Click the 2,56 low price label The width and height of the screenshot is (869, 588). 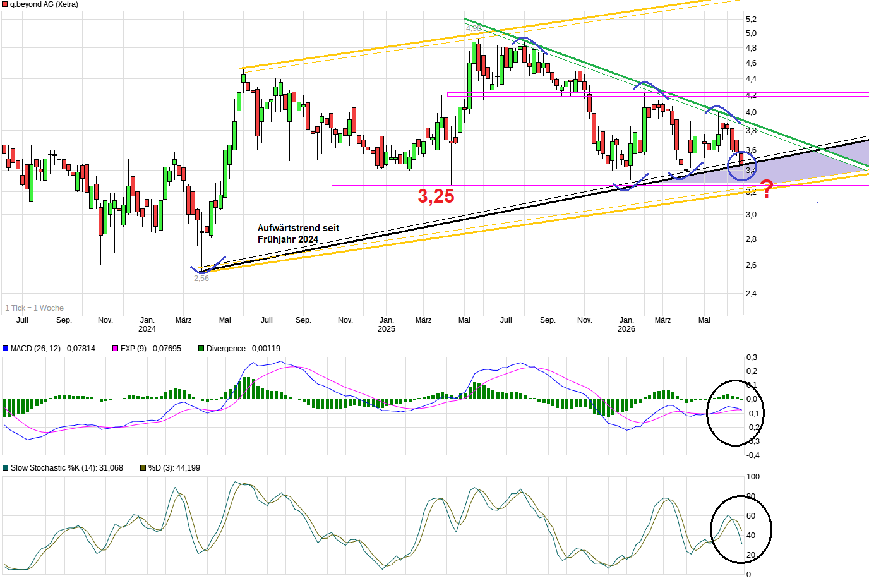click(201, 279)
